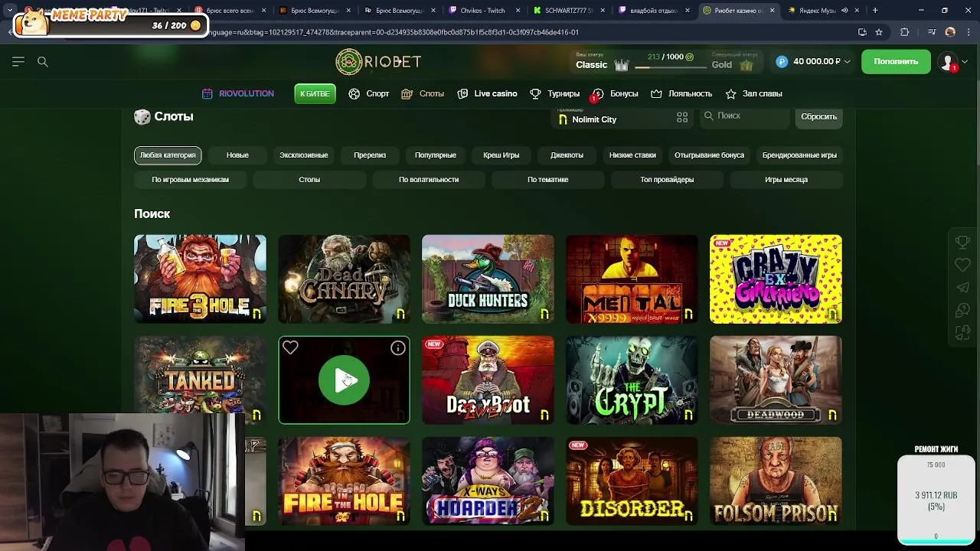The width and height of the screenshot is (980, 551).
Task: Open the Dead Canary game
Action: click(344, 279)
